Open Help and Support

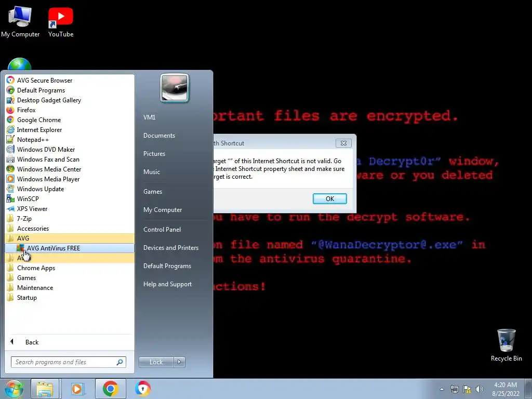(175, 284)
